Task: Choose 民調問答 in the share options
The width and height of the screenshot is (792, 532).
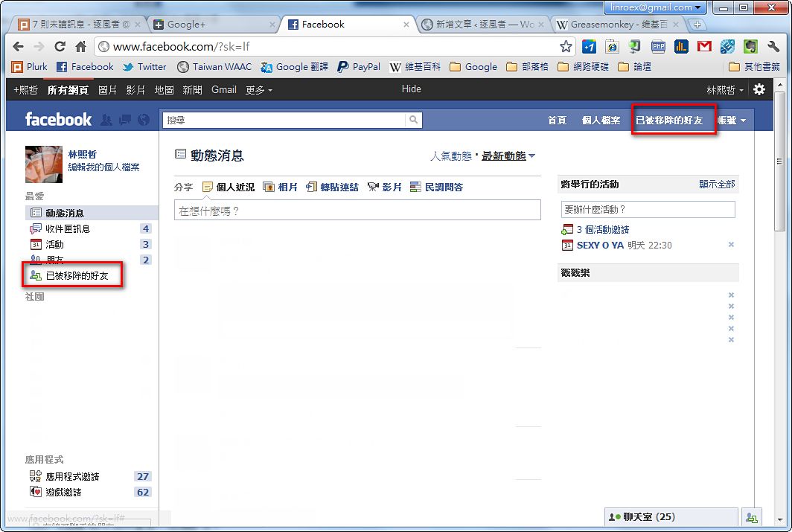Action: (436, 188)
